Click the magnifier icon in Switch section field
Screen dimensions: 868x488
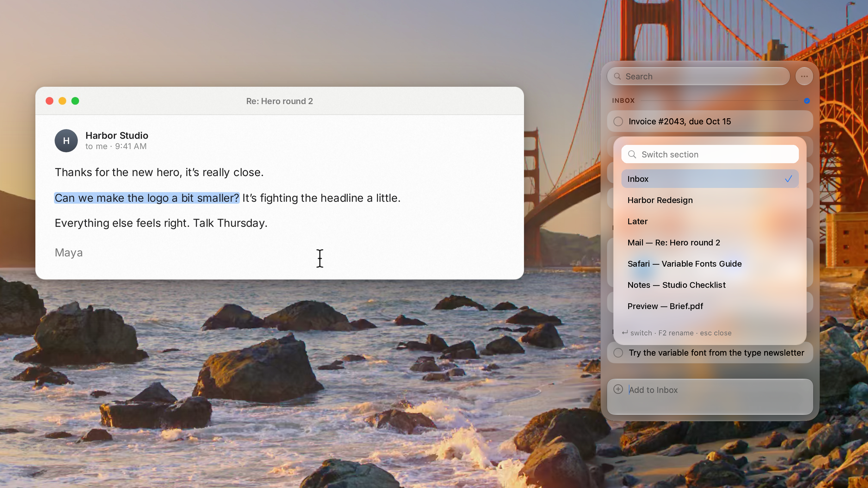click(x=632, y=154)
